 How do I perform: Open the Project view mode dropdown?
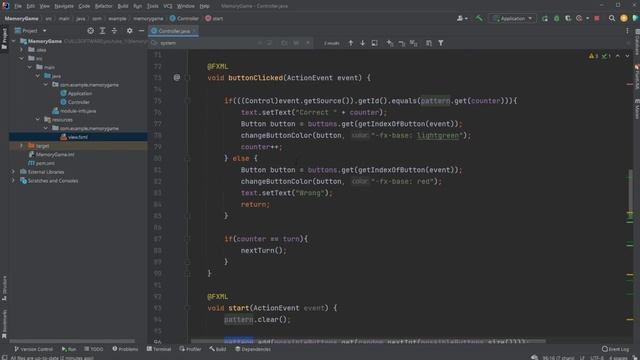31,31
